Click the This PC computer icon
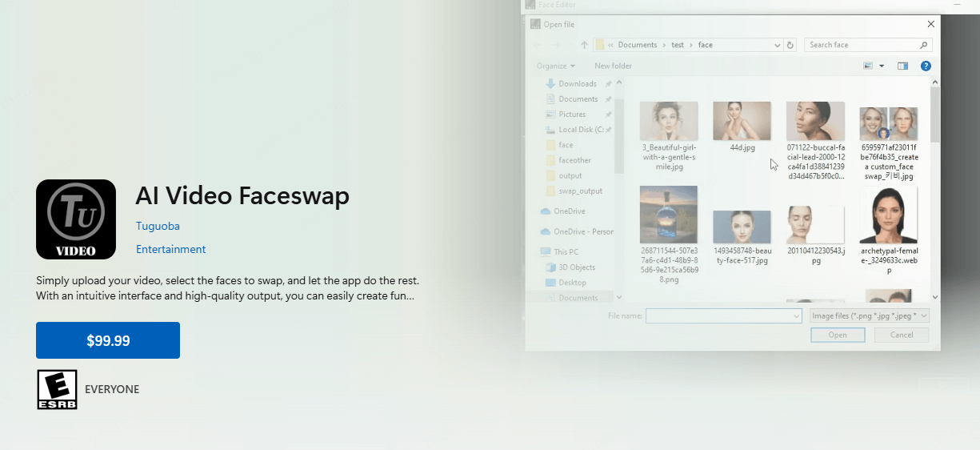Screen dimensions: 980x450 tap(546, 251)
